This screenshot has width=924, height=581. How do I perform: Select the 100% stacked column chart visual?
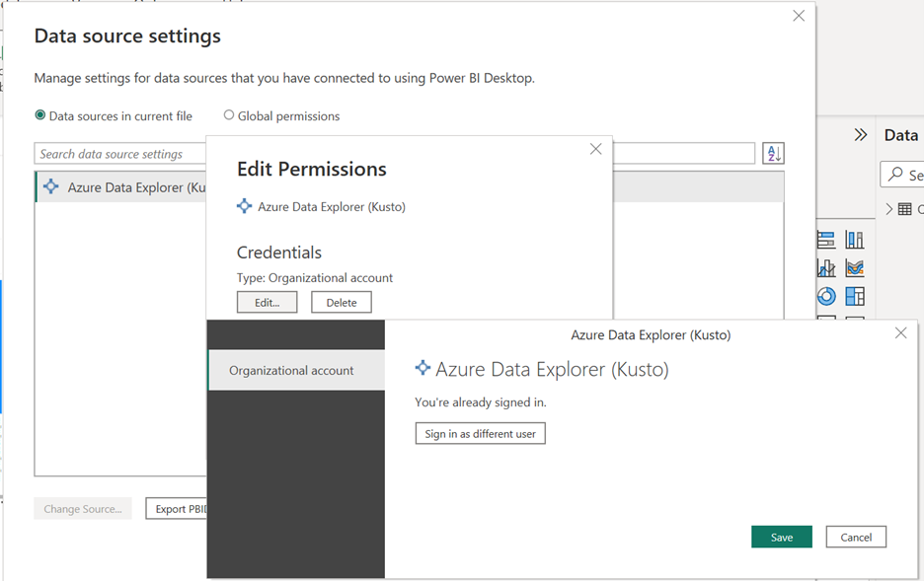[855, 240]
